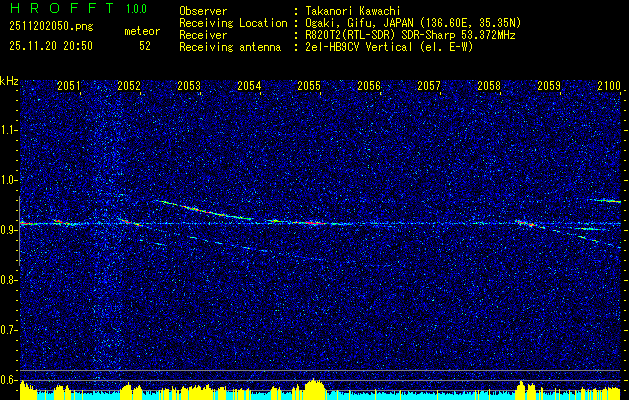Click the meteor count 52
The image size is (629, 400).
pyautogui.click(x=145, y=46)
